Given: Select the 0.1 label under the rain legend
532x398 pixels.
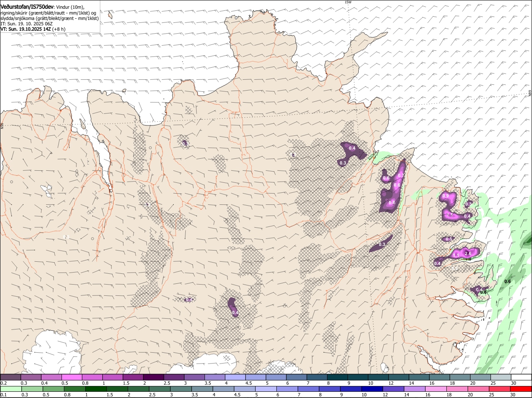Looking at the screenshot, I should 3,395.
